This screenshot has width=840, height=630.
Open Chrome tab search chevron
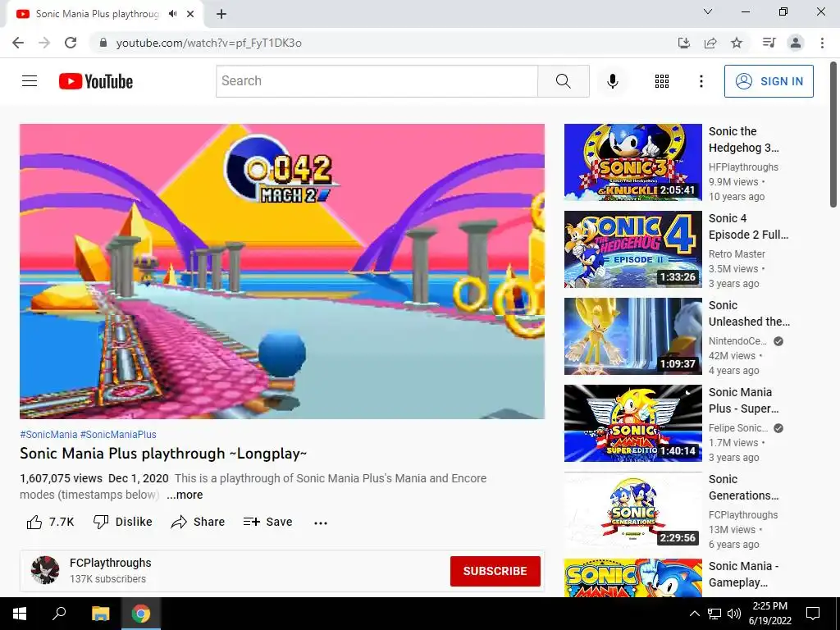click(x=708, y=11)
